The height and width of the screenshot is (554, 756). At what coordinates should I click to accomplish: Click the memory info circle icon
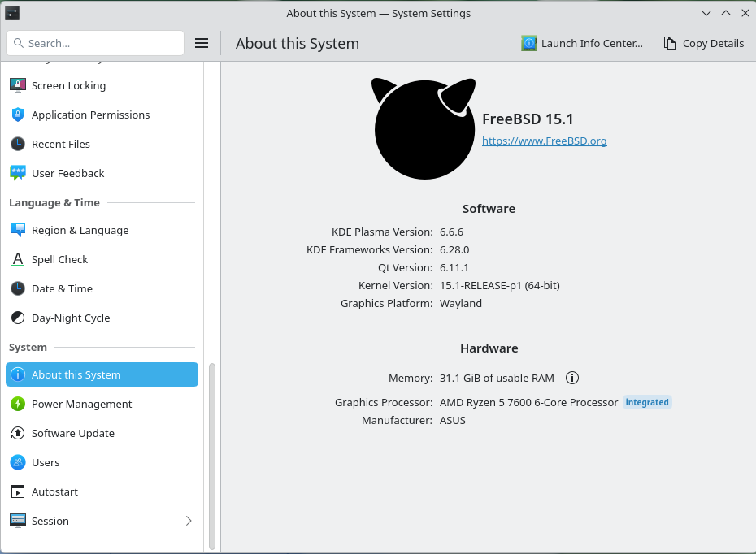[571, 379]
